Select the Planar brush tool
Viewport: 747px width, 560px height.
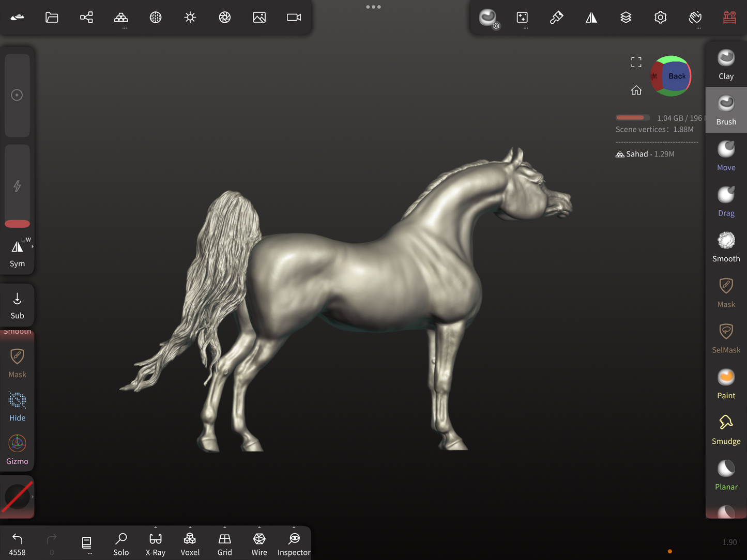tap(726, 475)
